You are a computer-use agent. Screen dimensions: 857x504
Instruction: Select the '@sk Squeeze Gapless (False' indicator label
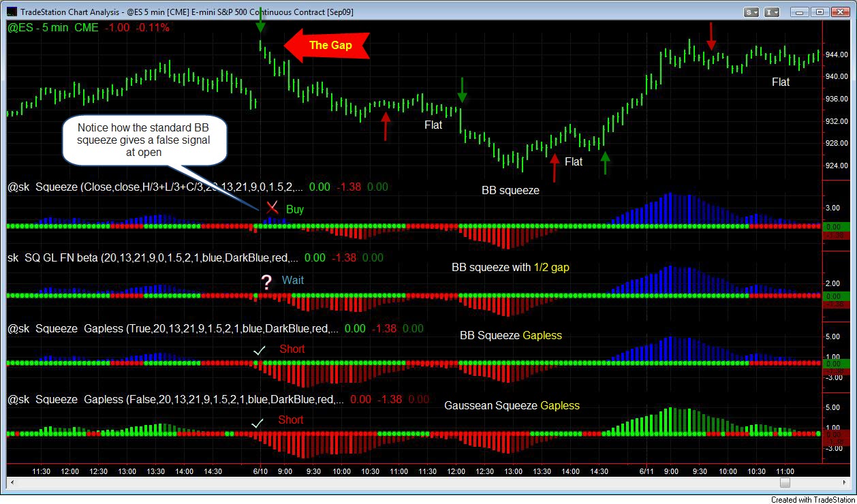tap(176, 399)
